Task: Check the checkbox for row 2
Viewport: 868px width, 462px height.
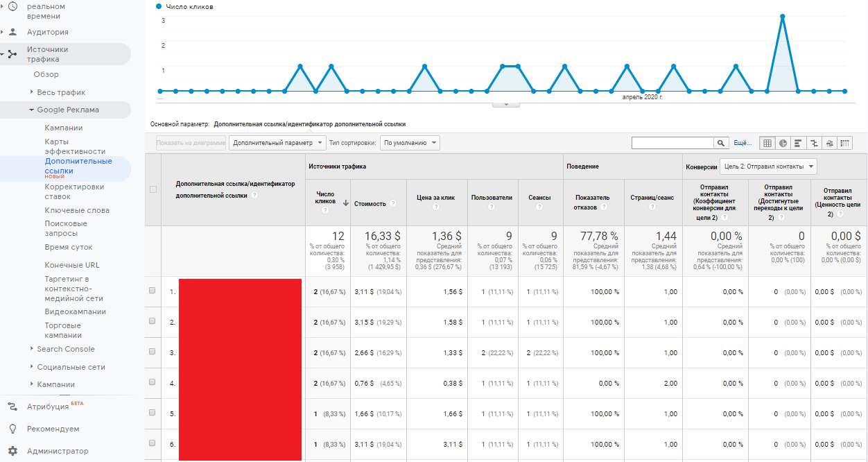Action: pyautogui.click(x=153, y=322)
